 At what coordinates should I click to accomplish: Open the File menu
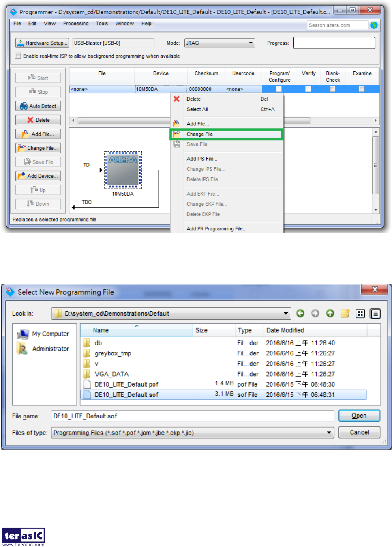[x=17, y=24]
